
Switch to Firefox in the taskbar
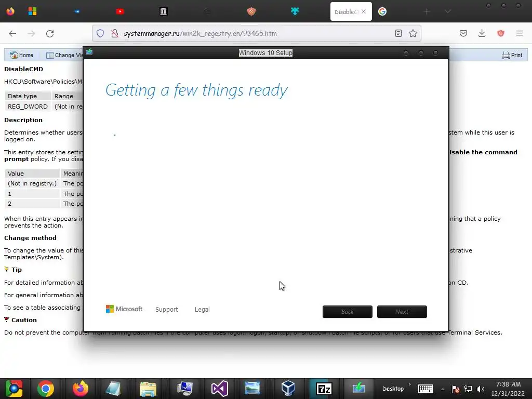(x=81, y=389)
